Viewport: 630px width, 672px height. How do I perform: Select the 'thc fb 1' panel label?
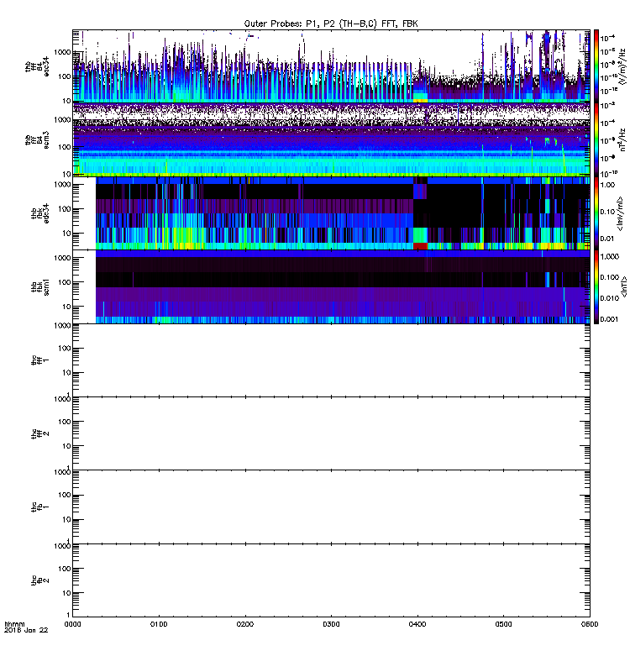coord(39,507)
